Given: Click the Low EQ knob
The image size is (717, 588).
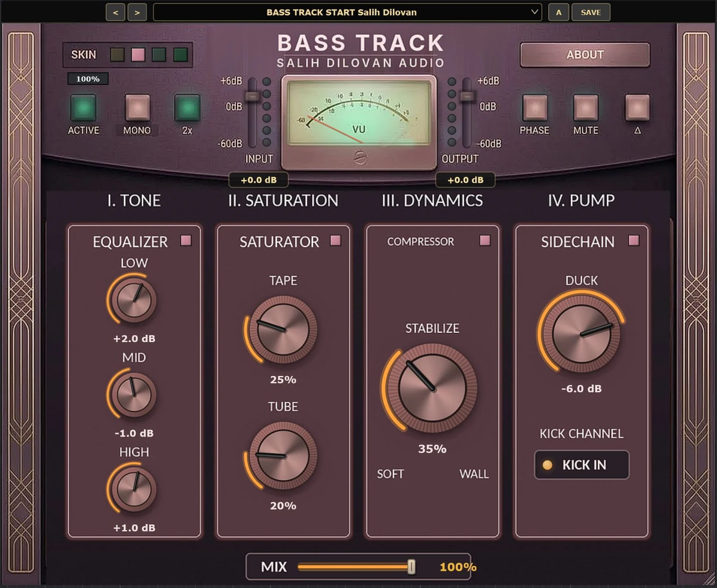Looking at the screenshot, I should coord(134,300).
